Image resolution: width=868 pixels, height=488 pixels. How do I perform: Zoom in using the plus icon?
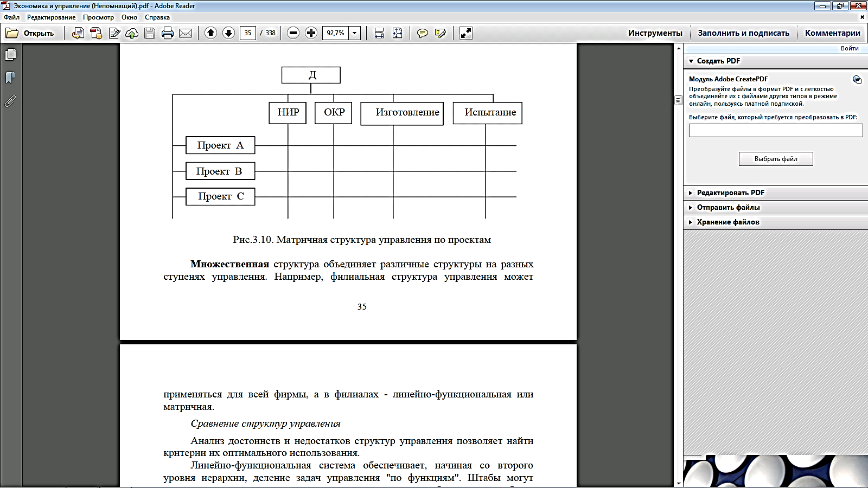click(x=311, y=33)
